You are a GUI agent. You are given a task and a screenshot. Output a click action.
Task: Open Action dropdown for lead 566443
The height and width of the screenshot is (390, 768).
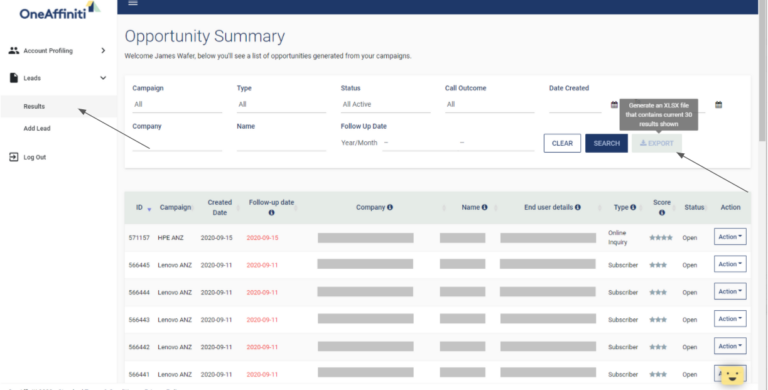[730, 319]
